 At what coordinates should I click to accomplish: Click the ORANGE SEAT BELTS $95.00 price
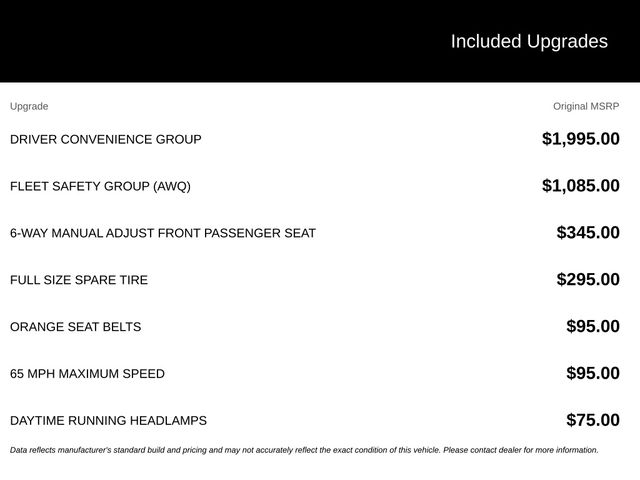(593, 327)
